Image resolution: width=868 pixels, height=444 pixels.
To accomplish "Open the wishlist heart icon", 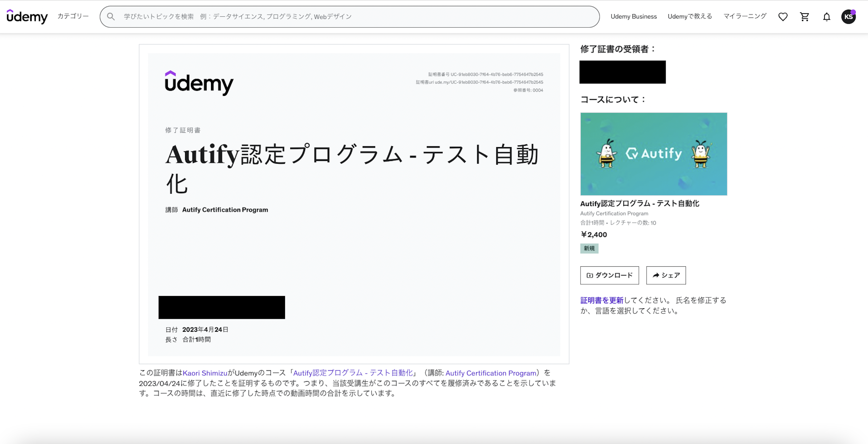I will (x=783, y=17).
